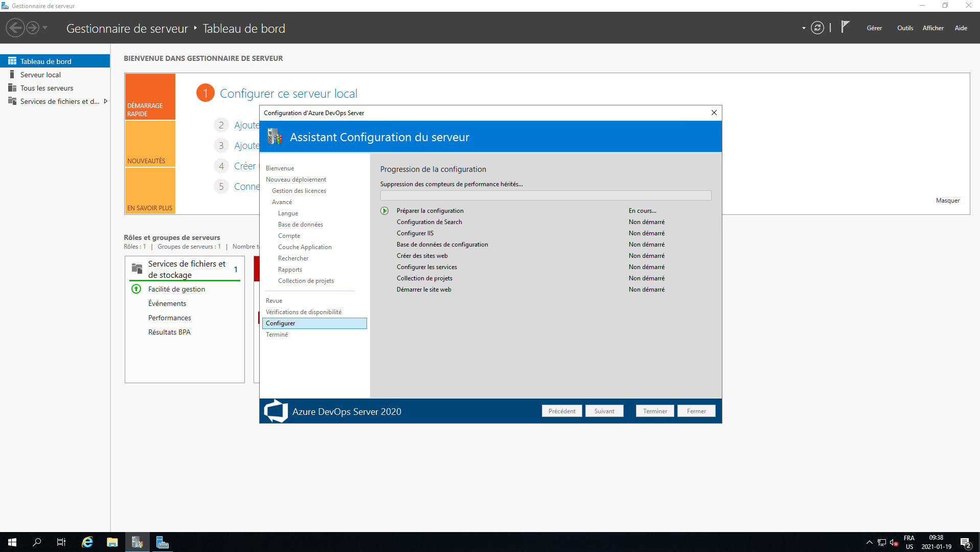The image size is (980, 552).
Task: Open the Action Center notification icon
Action: coord(965,543)
